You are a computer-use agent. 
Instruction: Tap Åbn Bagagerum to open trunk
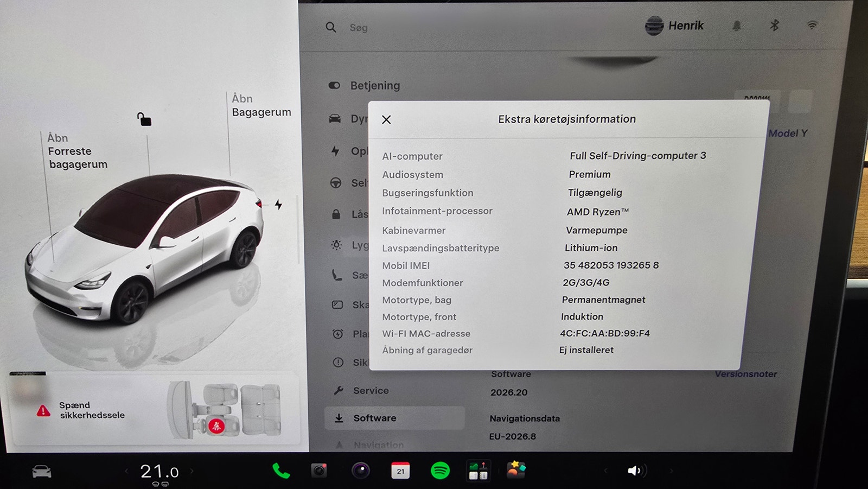coord(261,105)
